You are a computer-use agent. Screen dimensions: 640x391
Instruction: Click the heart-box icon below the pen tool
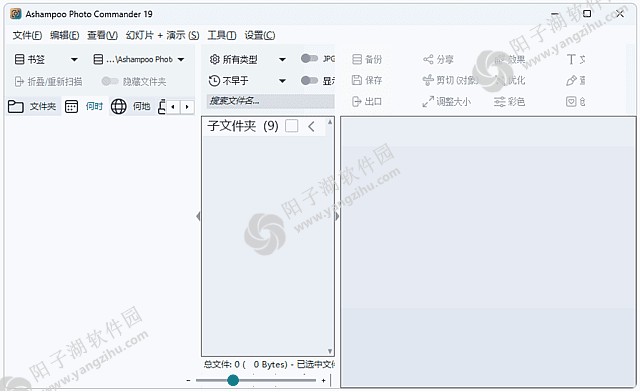(571, 101)
